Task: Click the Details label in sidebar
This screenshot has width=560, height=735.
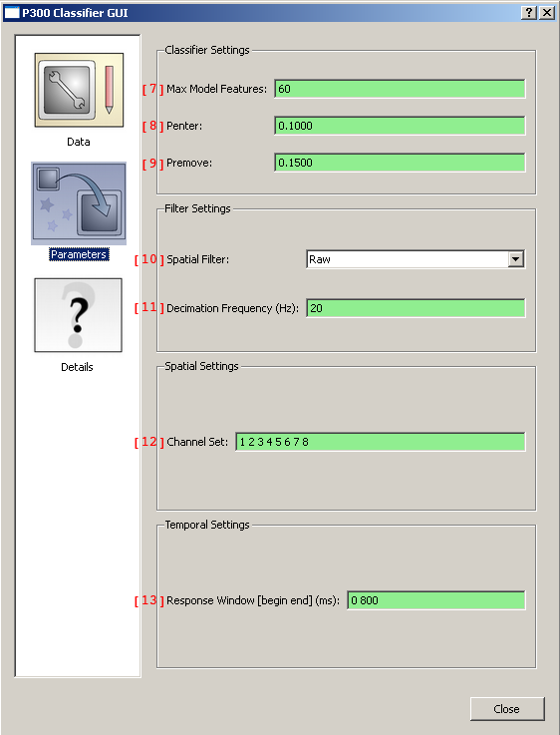Action: click(77, 367)
